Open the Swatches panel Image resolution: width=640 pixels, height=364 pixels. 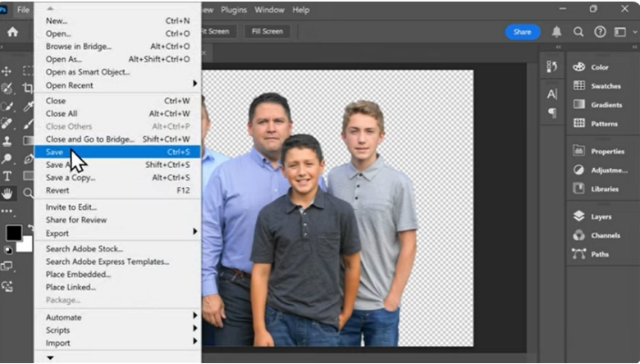(x=578, y=86)
